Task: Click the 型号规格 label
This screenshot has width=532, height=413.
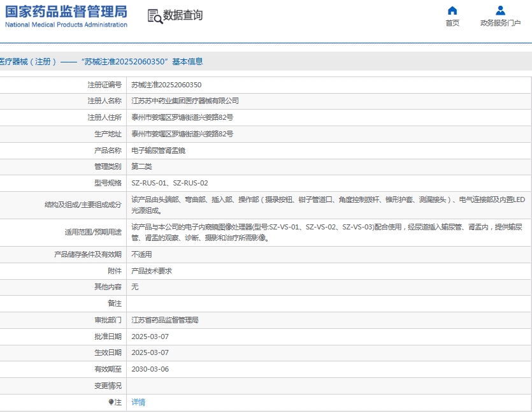Action: tap(108, 184)
